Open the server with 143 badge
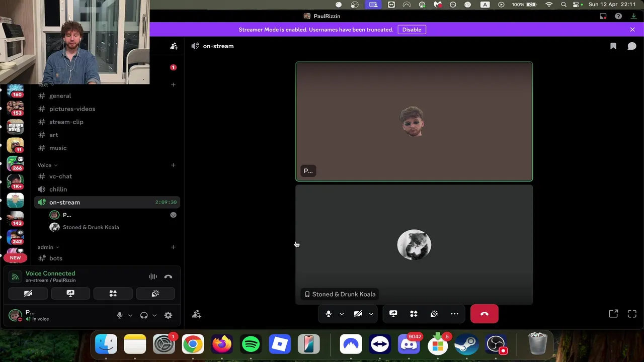This screenshot has height=362, width=644. tap(15, 219)
